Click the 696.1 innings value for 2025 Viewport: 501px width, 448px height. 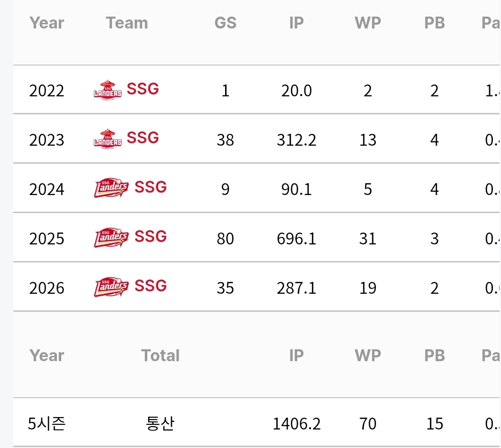296,239
